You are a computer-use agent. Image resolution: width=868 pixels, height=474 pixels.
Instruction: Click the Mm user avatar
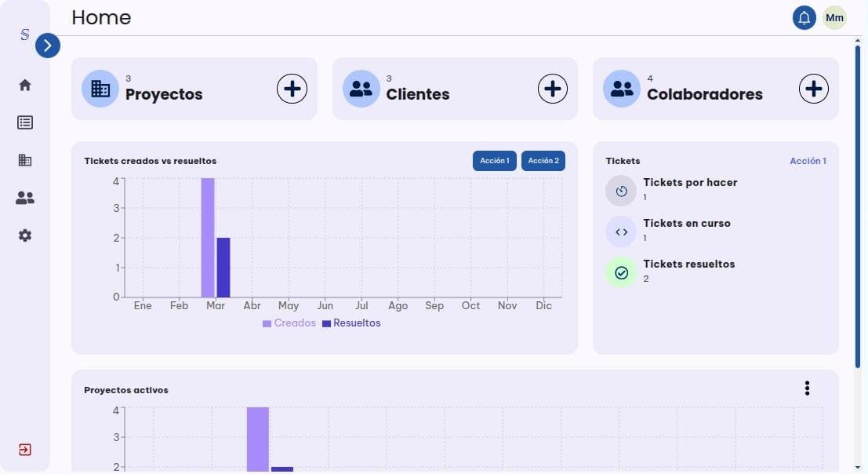pos(834,18)
